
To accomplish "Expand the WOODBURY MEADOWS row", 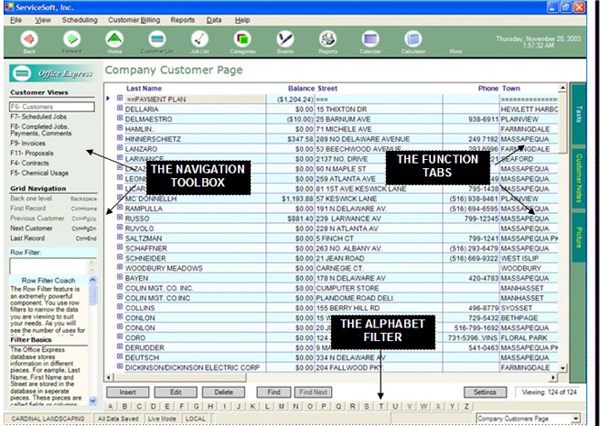I will pos(120,267).
